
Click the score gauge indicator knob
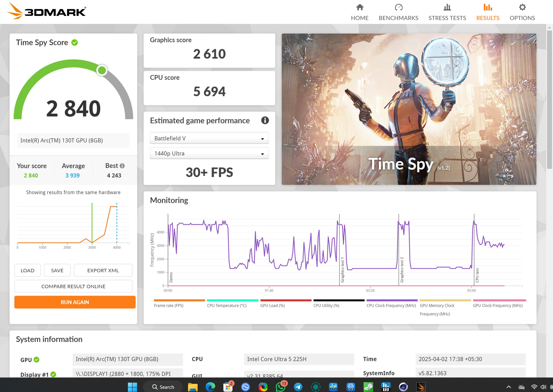102,70
